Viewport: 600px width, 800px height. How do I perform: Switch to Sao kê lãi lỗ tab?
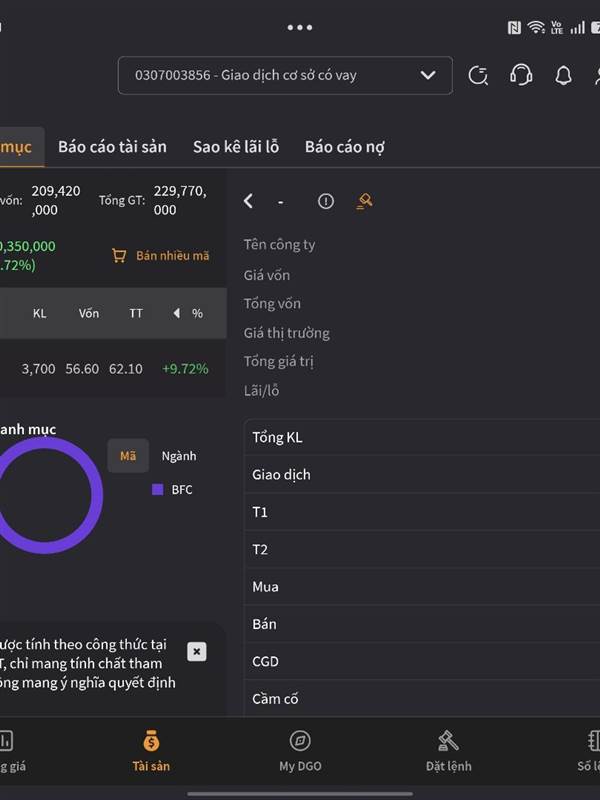click(x=236, y=147)
